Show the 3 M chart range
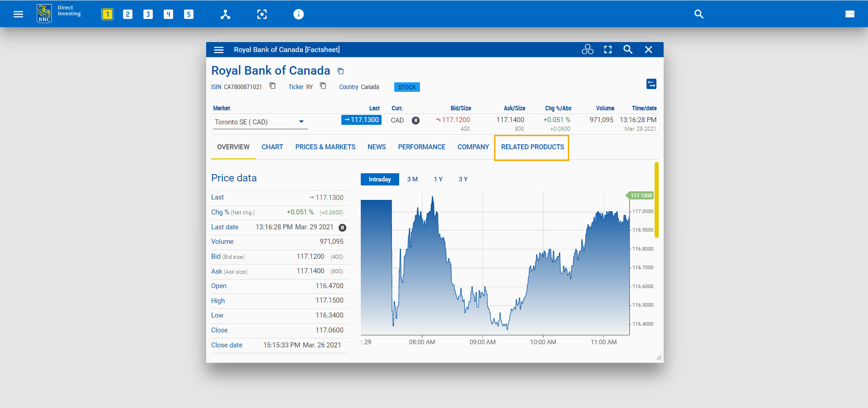Viewport: 868px width, 408px height. point(412,180)
